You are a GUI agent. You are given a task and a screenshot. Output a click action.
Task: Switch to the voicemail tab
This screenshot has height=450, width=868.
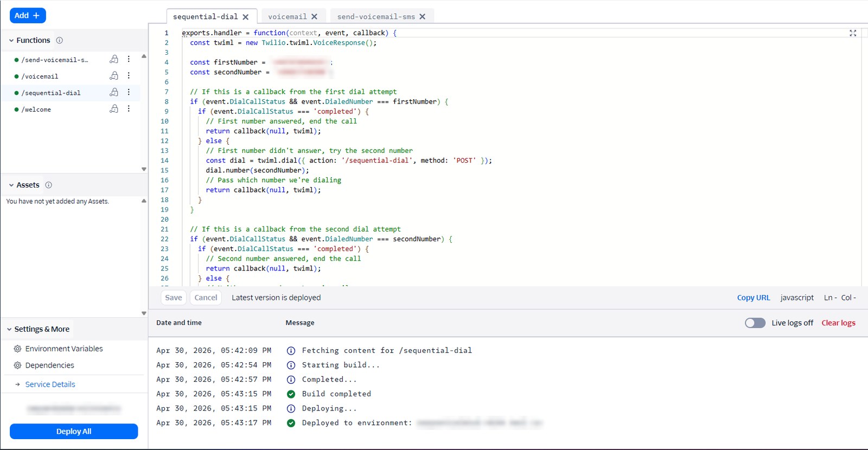tap(288, 17)
